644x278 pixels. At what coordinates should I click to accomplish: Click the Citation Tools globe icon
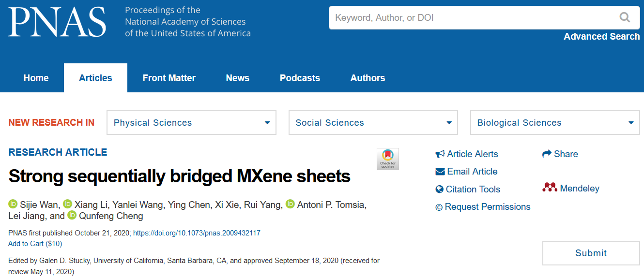(x=440, y=189)
